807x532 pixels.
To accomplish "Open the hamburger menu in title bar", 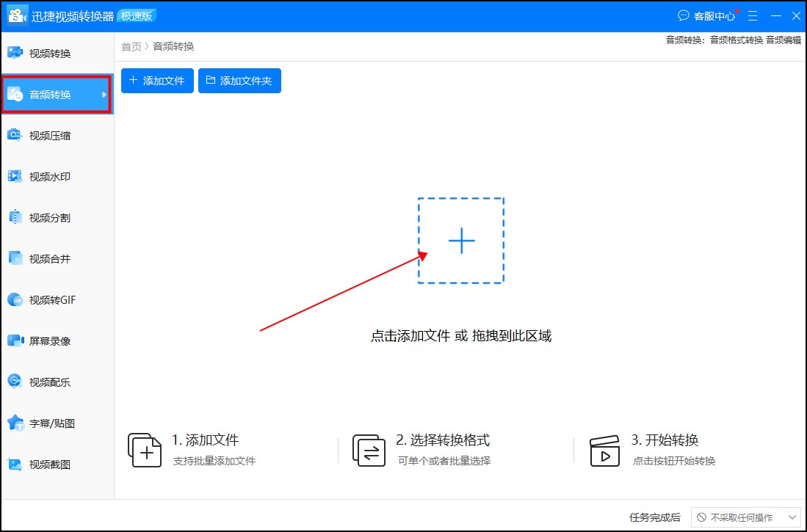I will 752,15.
